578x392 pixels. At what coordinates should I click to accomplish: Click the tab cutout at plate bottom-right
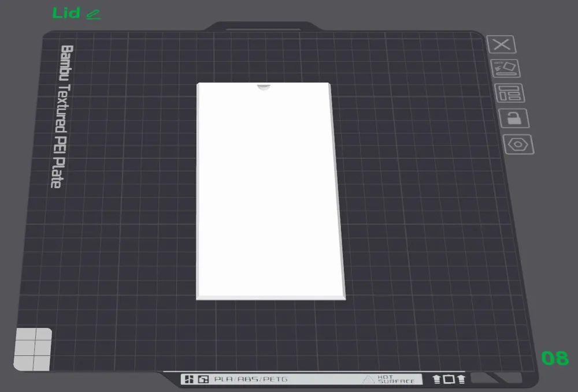(x=496, y=378)
